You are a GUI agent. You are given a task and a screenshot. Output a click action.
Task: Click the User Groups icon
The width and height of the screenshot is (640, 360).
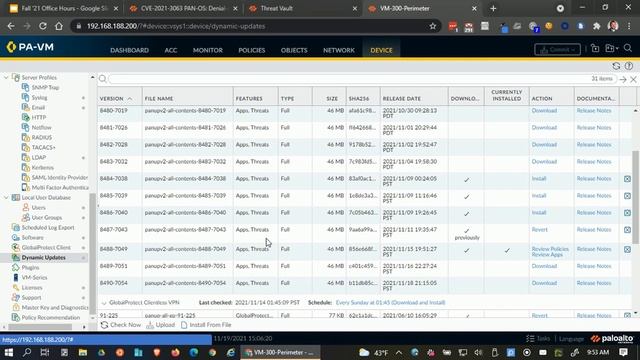pos(25,218)
